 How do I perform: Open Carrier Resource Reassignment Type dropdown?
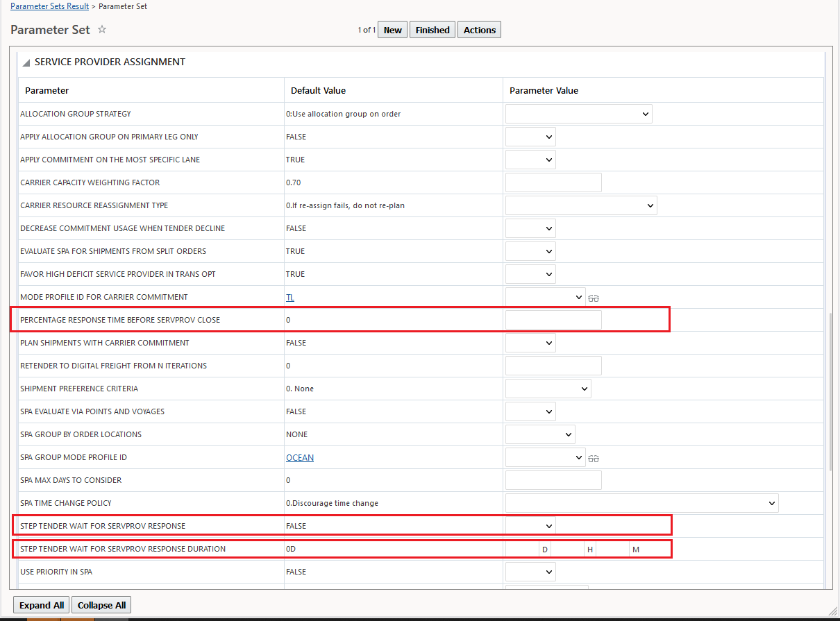click(581, 205)
